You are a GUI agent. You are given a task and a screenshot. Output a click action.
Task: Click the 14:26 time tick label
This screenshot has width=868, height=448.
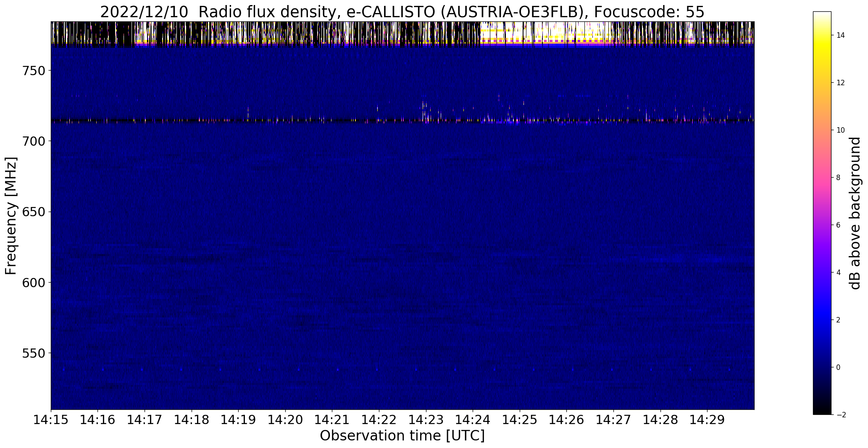click(x=567, y=420)
